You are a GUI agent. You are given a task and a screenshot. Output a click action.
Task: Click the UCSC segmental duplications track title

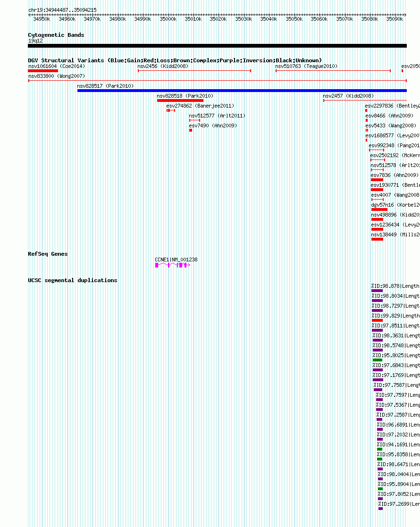[x=73, y=280]
